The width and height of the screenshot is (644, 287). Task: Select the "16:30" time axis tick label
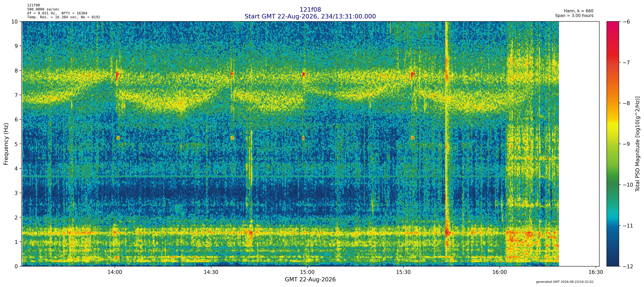point(596,272)
